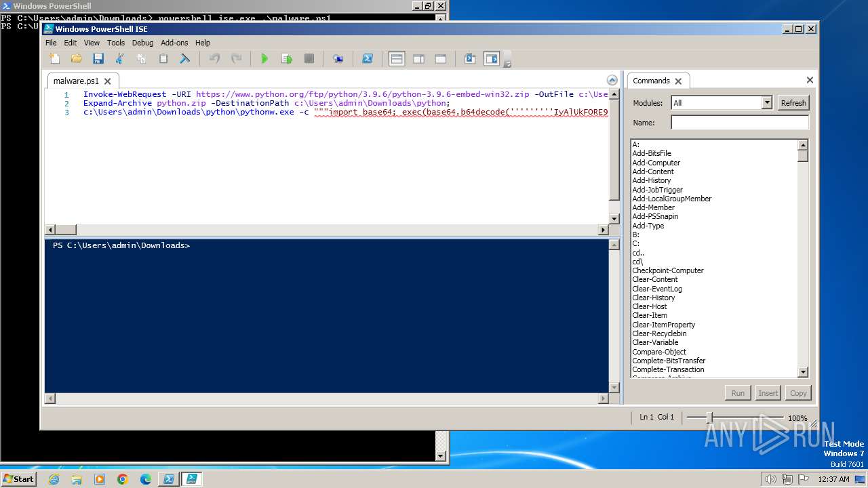Open a script file via the folder icon
This screenshot has height=488, width=868.
(x=77, y=59)
